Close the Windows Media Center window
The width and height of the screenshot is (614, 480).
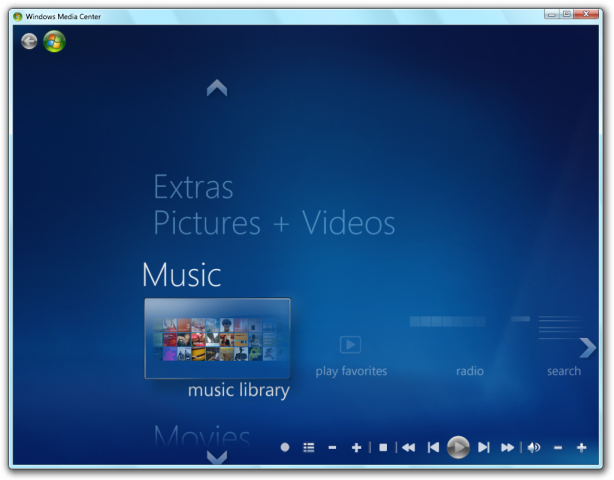[x=586, y=14]
